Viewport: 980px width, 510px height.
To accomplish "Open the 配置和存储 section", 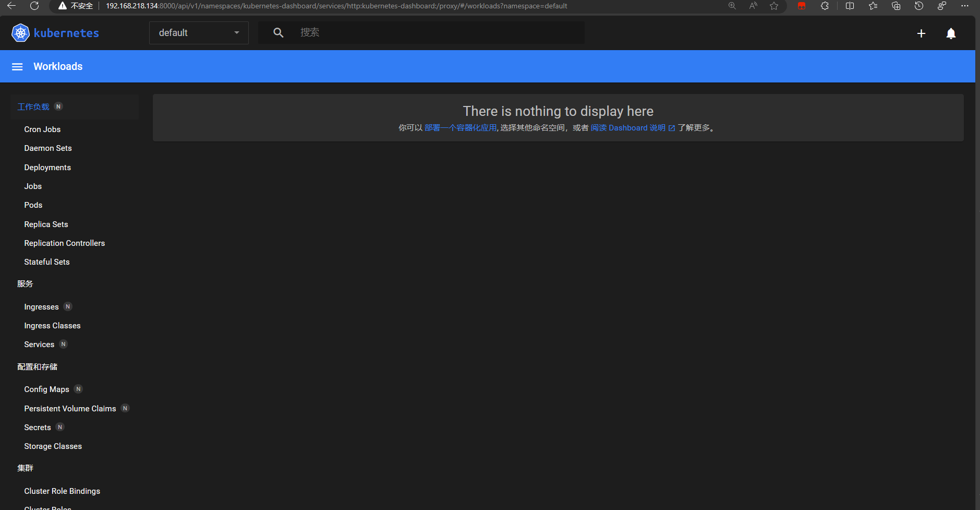I will tap(38, 367).
